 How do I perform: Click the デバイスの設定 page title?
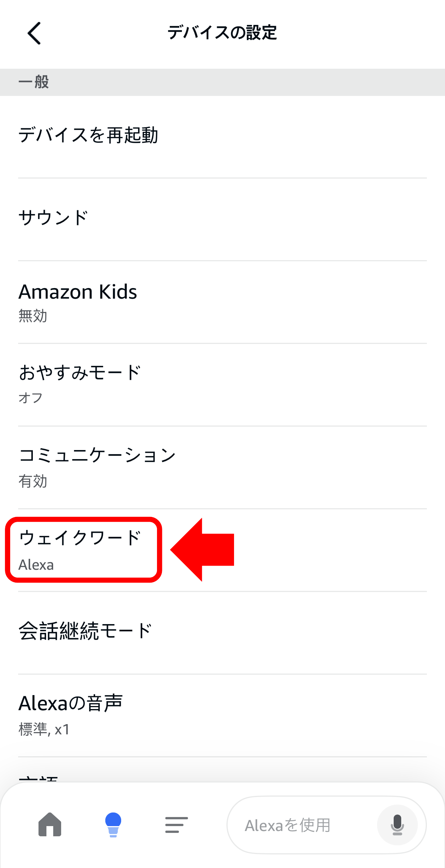tap(222, 33)
